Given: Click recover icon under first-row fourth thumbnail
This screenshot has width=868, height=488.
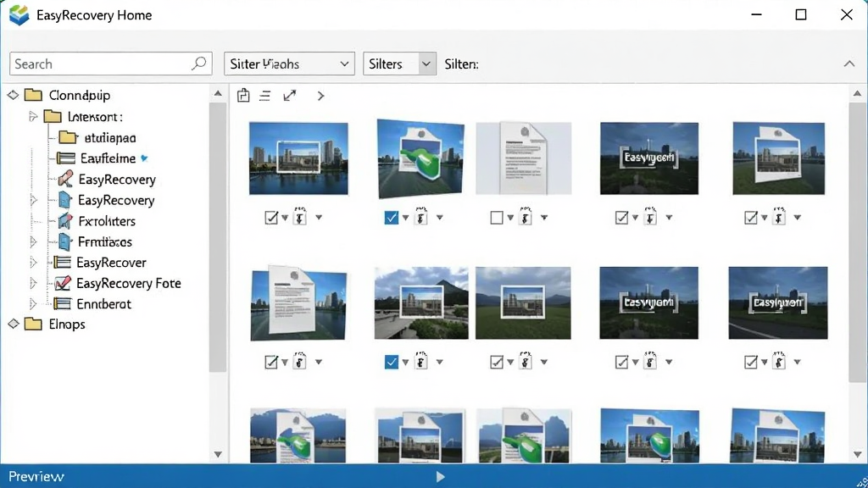Looking at the screenshot, I should tap(650, 216).
